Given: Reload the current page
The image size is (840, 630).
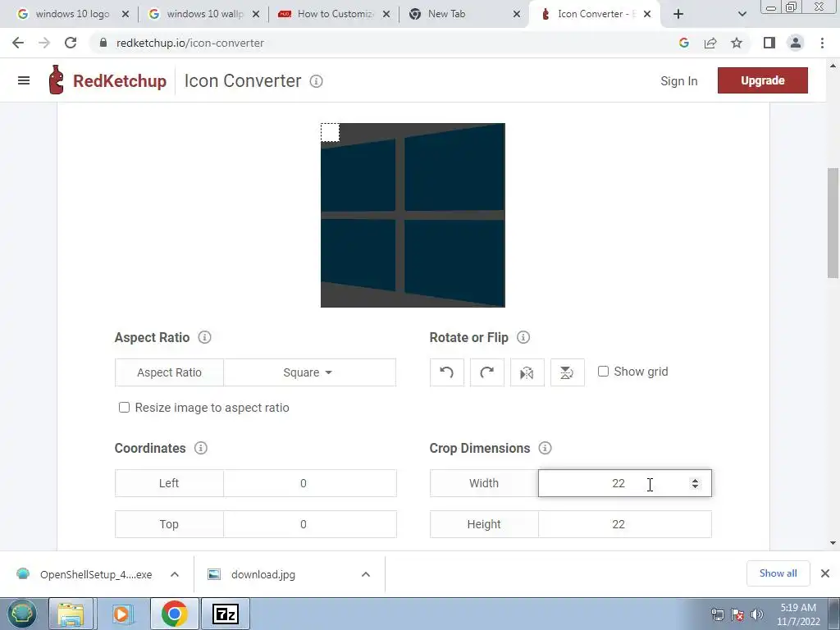Looking at the screenshot, I should (71, 43).
